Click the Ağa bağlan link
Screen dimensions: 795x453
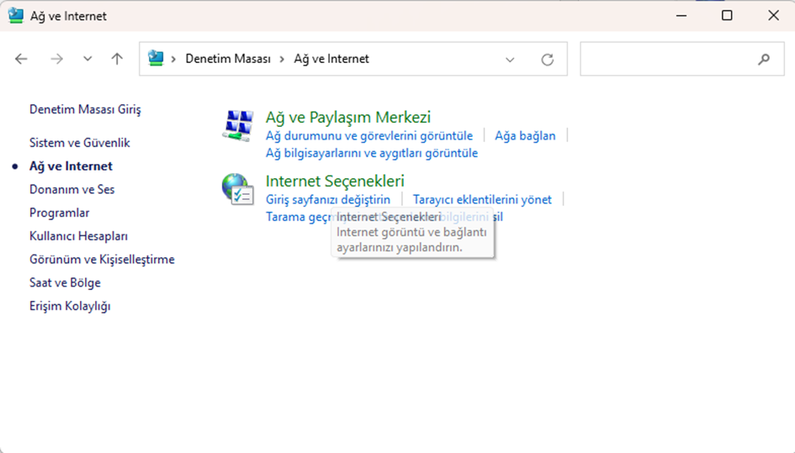pos(525,135)
